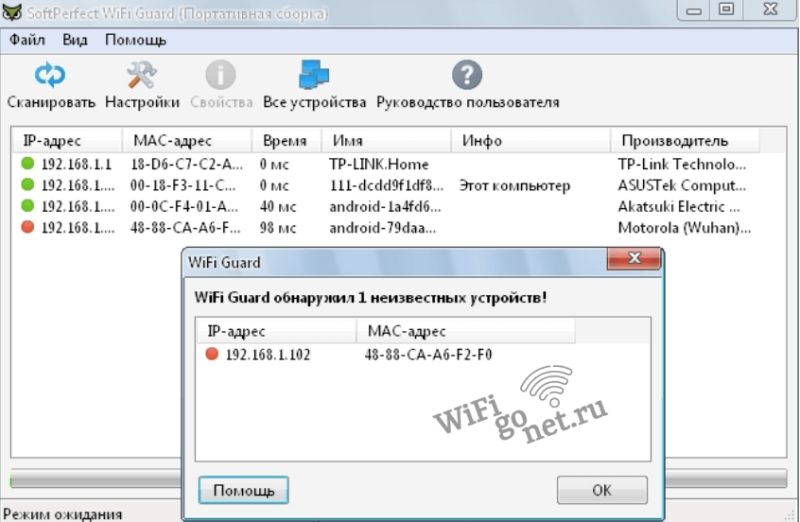Click Режим ожидания status bar text
This screenshot has width=800, height=522.
(x=63, y=513)
